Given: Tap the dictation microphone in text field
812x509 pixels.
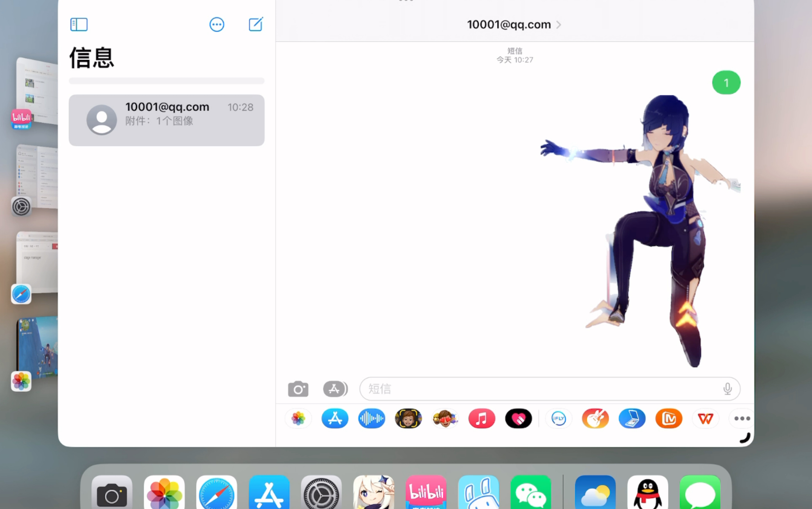Looking at the screenshot, I should pyautogui.click(x=727, y=389).
